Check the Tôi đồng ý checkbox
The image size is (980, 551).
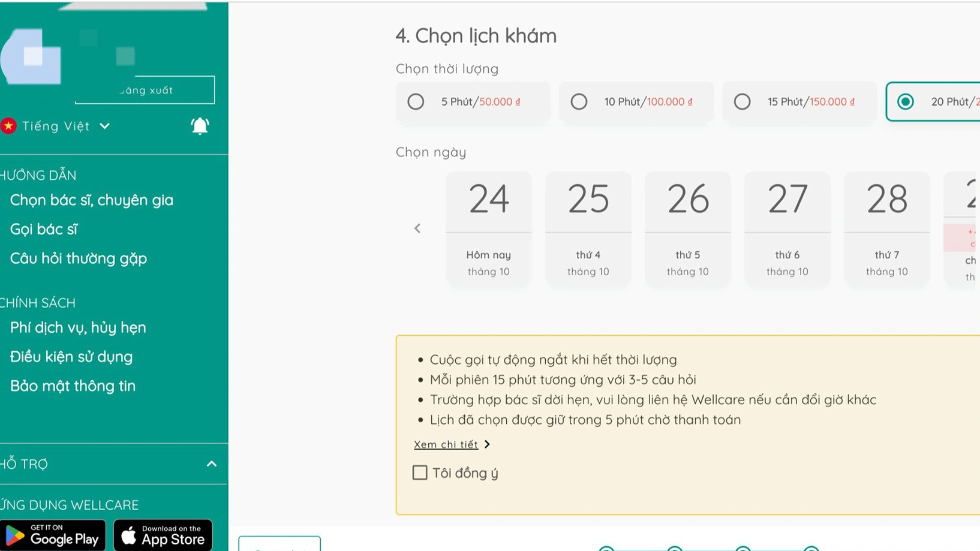pyautogui.click(x=420, y=472)
